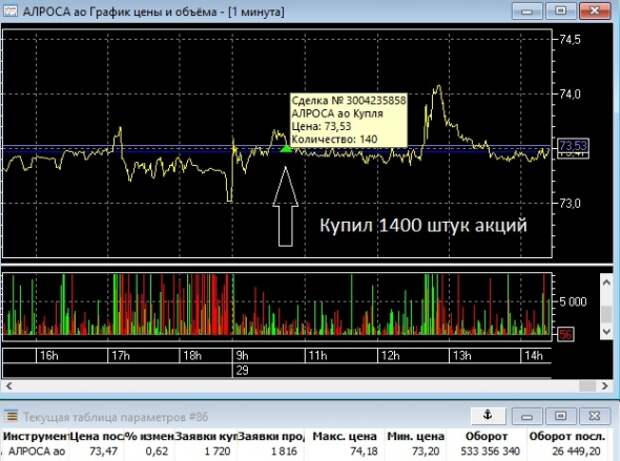Click the table icon in the parameters window title

[11, 416]
